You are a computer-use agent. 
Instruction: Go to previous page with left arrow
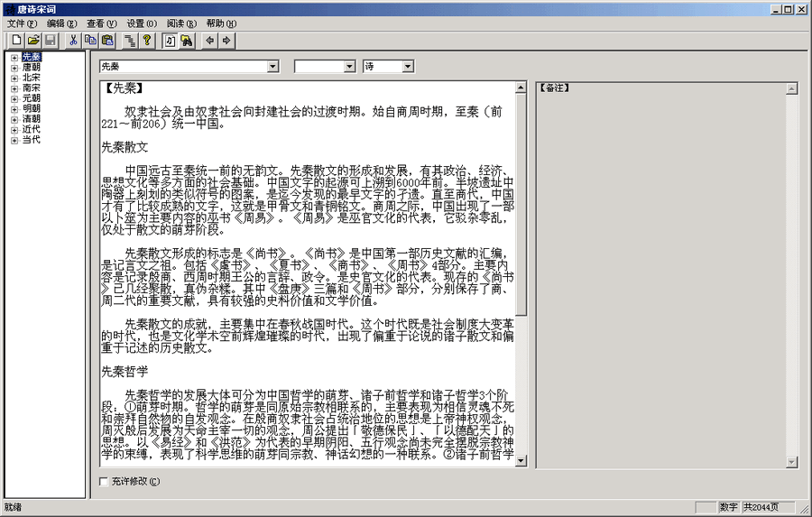[x=209, y=41]
